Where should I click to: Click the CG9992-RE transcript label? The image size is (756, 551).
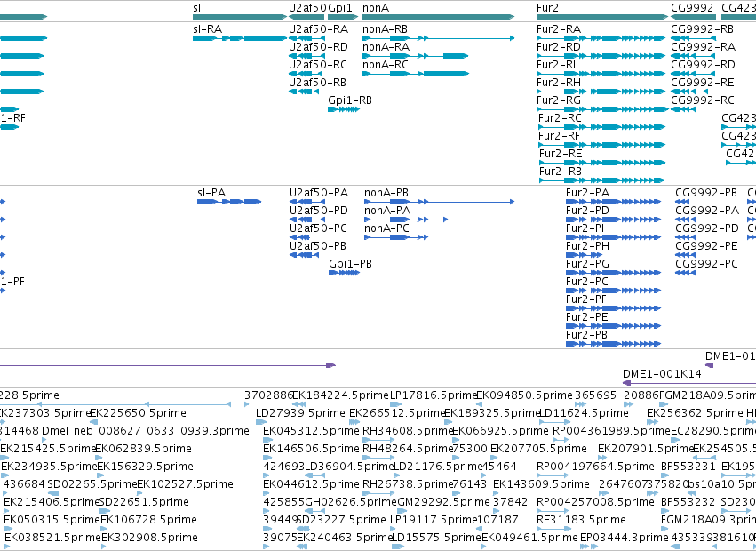pos(703,83)
